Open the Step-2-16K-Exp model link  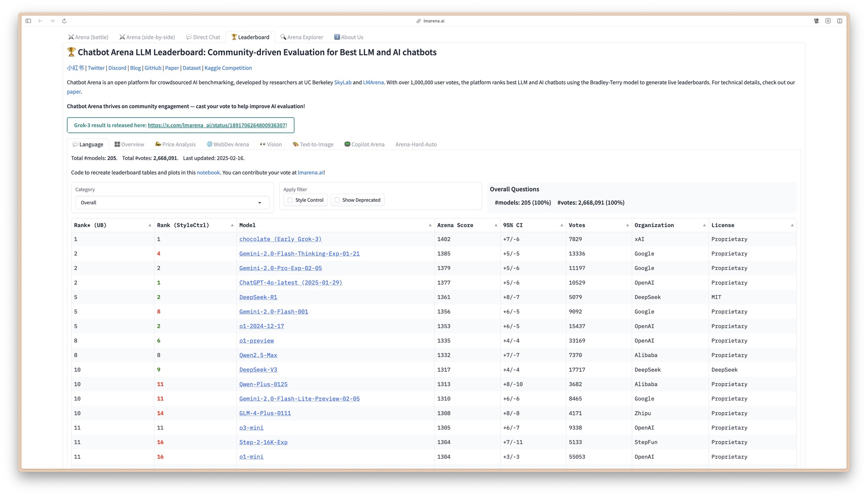[263, 442]
